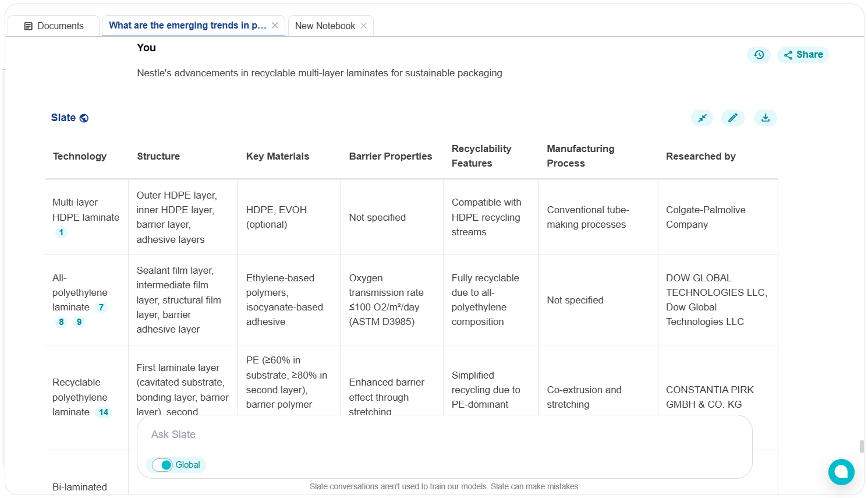Close the New Notebook tab
This screenshot has height=498, width=868.
pyautogui.click(x=364, y=26)
